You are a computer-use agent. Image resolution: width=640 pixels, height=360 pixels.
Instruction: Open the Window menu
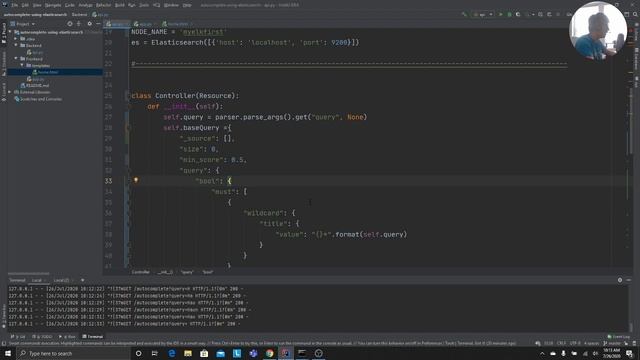pyautogui.click(x=171, y=5)
